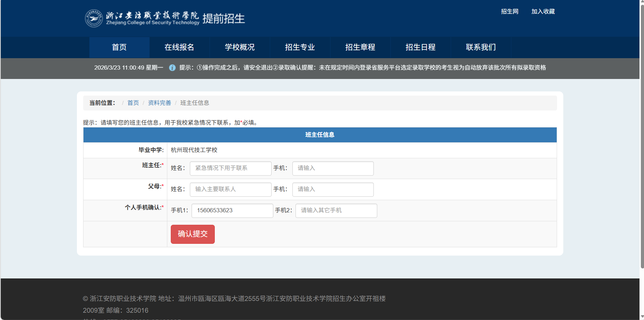Select the 招生专业 navigation item
The height and width of the screenshot is (320, 644).
(300, 47)
